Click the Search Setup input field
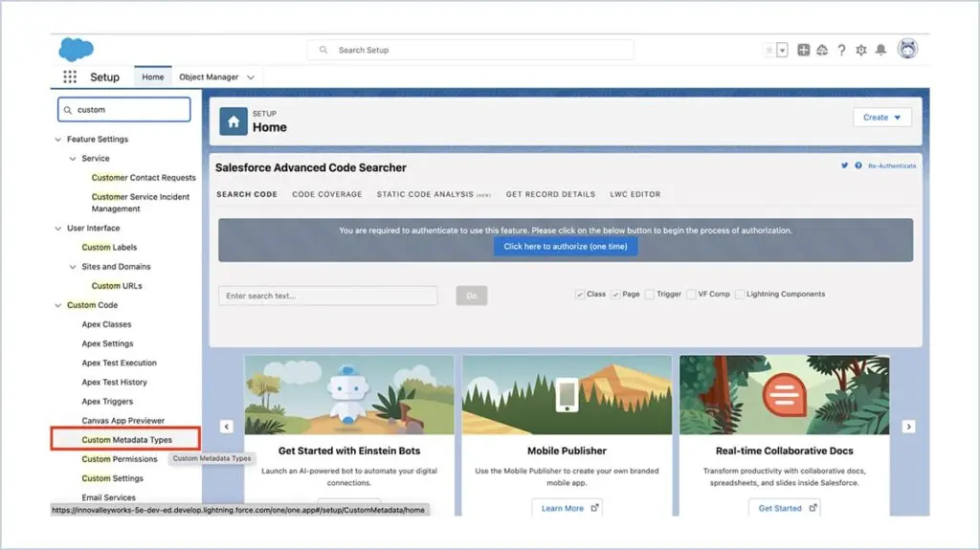Screen dimensions: 980x550 pos(471,50)
